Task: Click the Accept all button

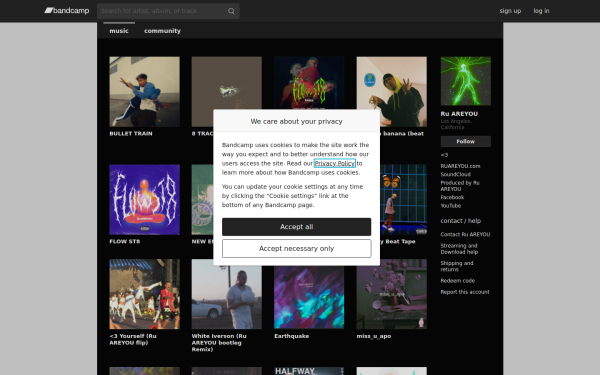Action: tap(297, 227)
